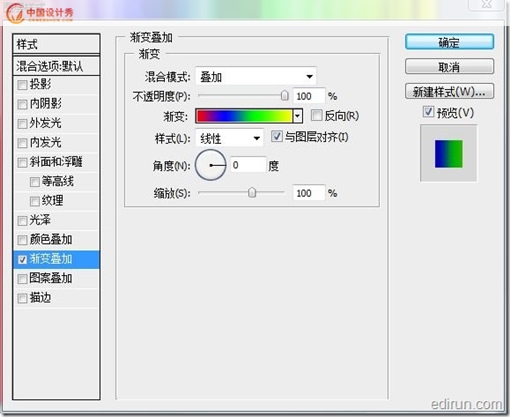Screen dimensions: 510x417
Task: Enable the 投影 drop shadow checkbox
Action: 22,85
